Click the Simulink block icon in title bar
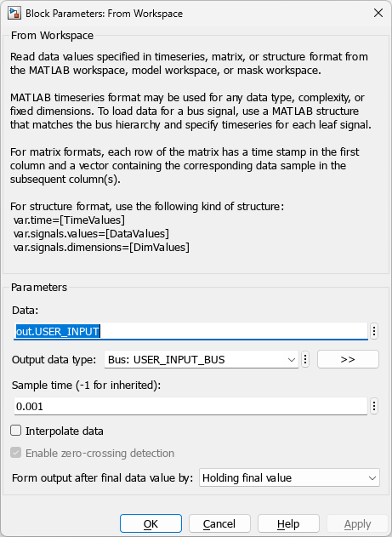The width and height of the screenshot is (392, 537). (x=14, y=14)
